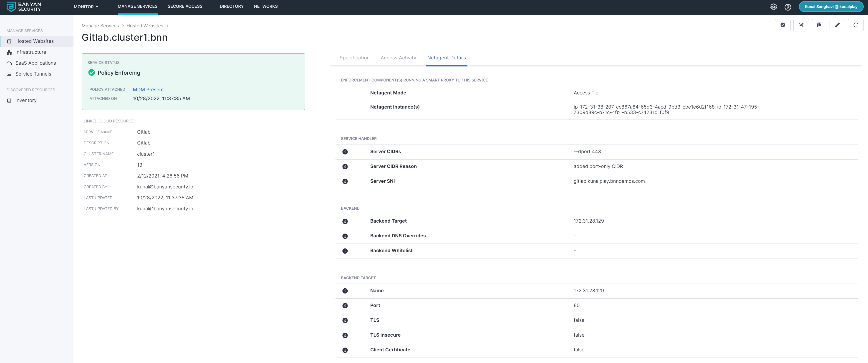Open settings gear in top bar

pos(774,7)
